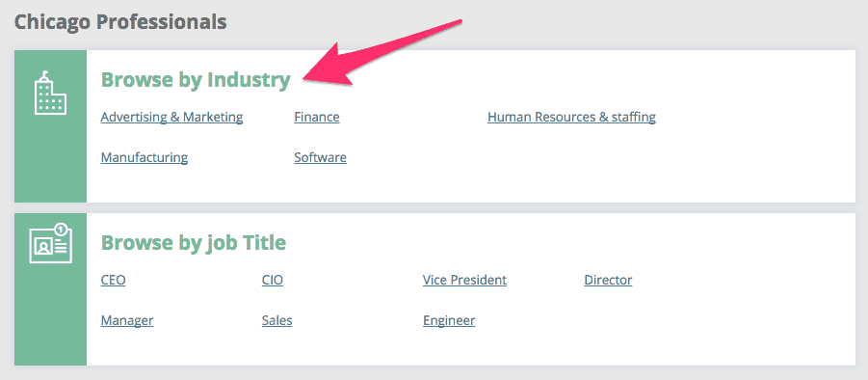Viewport: 868px width, 380px height.
Task: Click the pink arrow annotation
Action: pos(381,54)
